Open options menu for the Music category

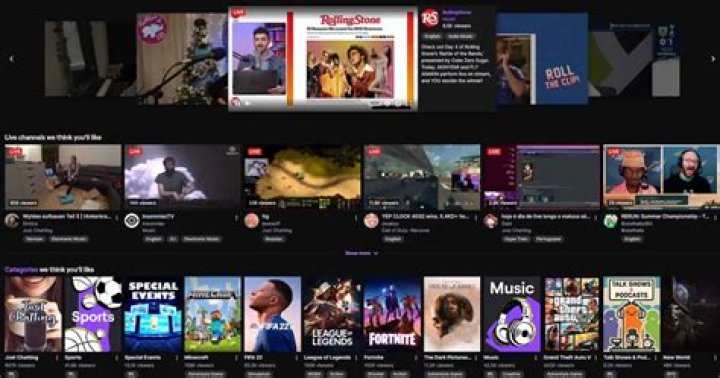click(x=536, y=358)
